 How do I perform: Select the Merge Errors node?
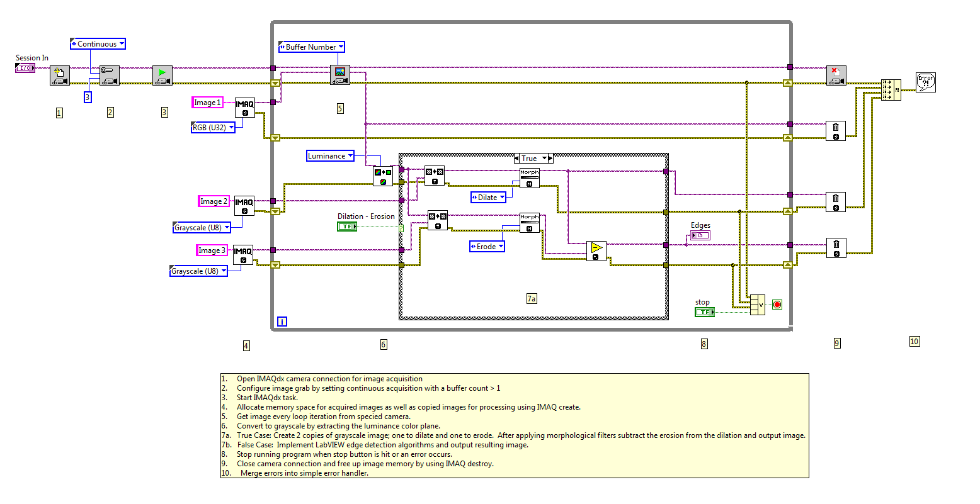point(891,90)
